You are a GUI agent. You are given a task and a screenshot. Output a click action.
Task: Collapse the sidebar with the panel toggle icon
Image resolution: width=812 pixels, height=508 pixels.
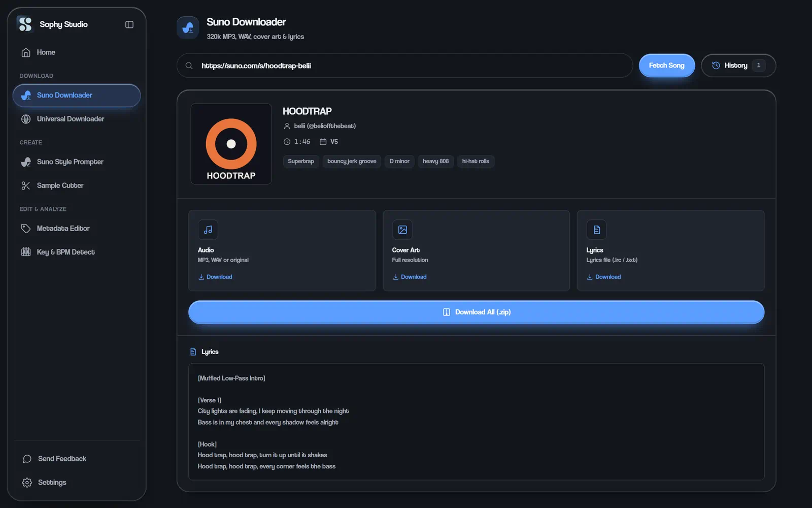pyautogui.click(x=129, y=24)
